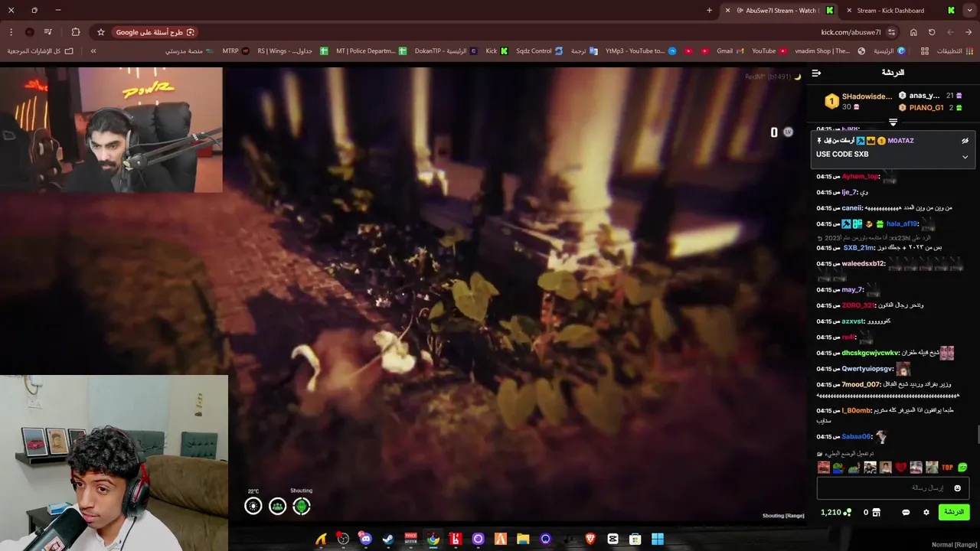
Task: Reload the current page
Action: click(932, 32)
